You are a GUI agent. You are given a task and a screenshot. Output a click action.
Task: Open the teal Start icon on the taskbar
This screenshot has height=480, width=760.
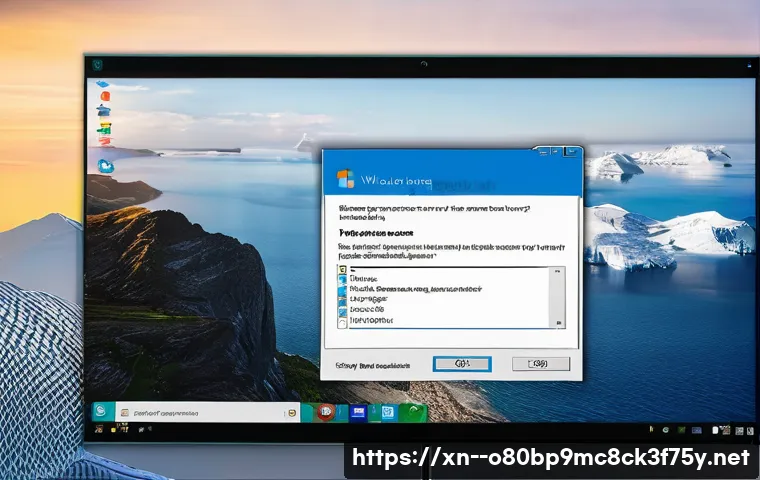pyautogui.click(x=100, y=411)
